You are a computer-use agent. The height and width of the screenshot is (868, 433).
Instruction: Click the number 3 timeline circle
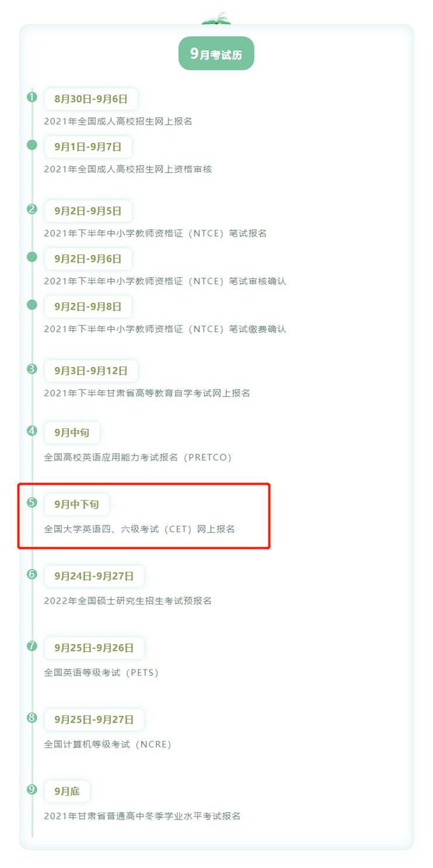pyautogui.click(x=32, y=369)
